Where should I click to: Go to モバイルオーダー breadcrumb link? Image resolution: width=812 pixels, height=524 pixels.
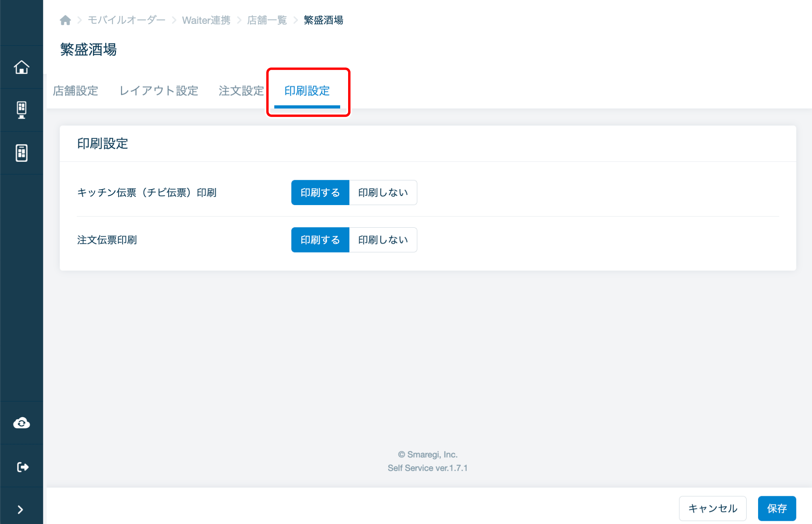[126, 20]
